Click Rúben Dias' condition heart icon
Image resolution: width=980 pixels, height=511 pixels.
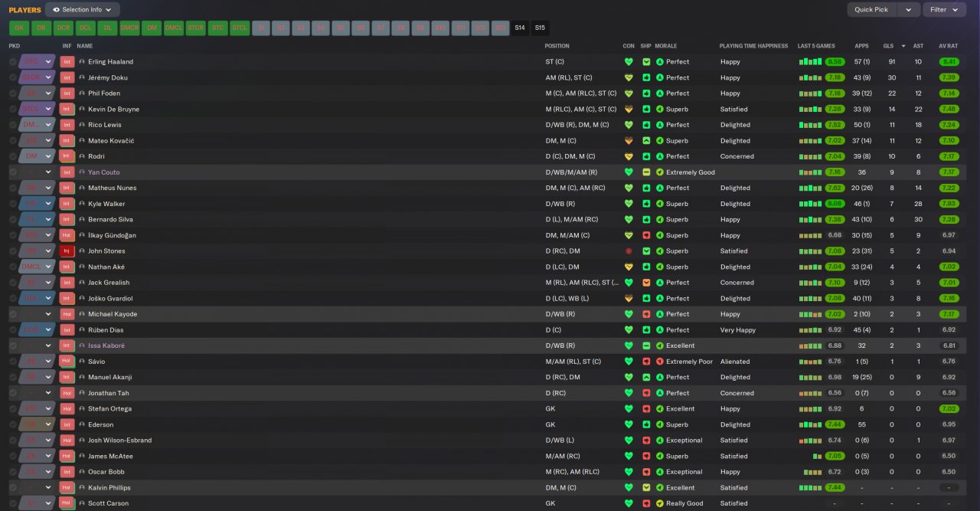[629, 329]
